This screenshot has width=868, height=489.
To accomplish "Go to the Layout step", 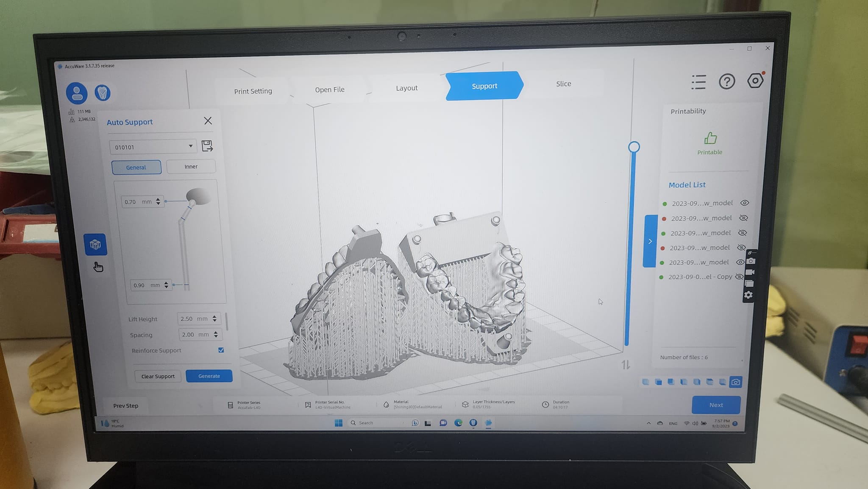I will click(406, 88).
